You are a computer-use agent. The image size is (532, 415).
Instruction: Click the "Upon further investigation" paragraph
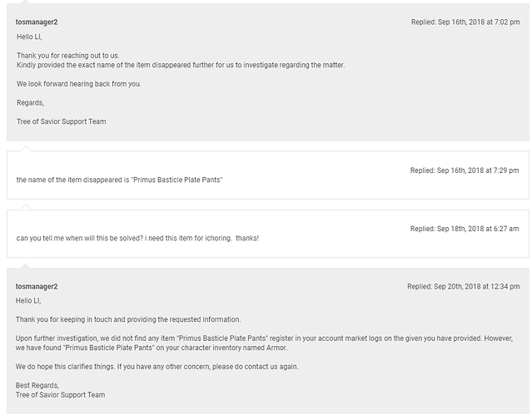point(266,343)
